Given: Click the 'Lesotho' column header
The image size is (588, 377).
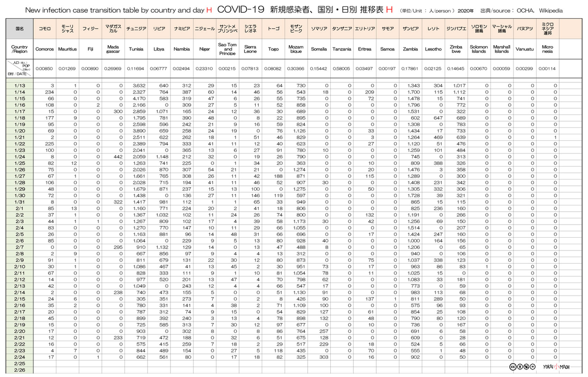Looking at the screenshot, I should pos(433,50).
